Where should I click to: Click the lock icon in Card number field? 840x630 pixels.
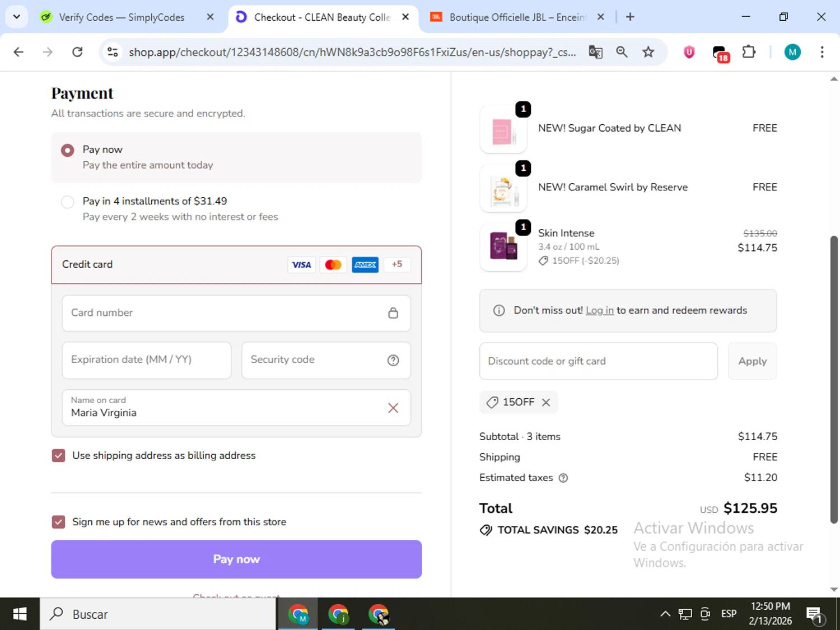393,313
